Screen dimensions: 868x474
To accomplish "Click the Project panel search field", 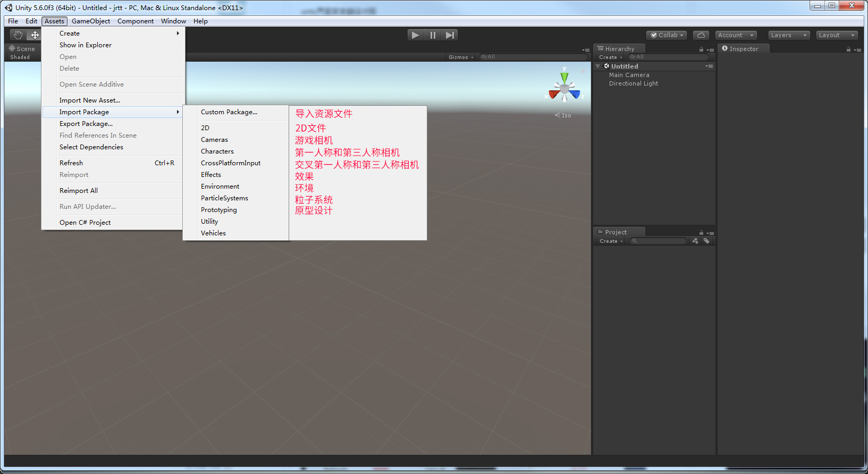I will point(659,241).
